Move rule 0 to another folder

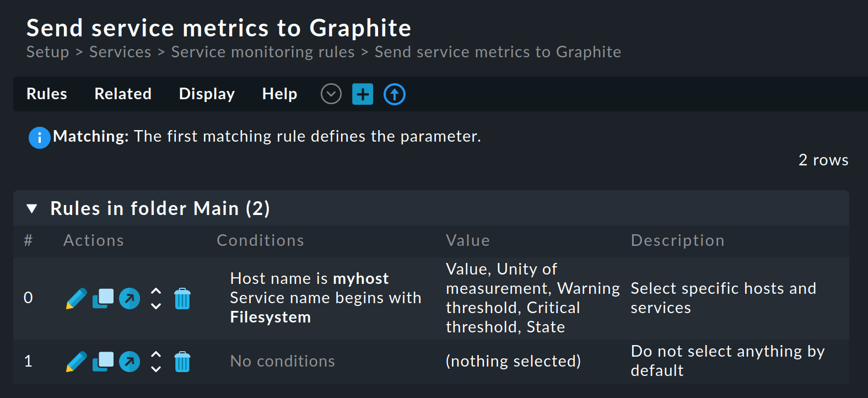(x=130, y=298)
